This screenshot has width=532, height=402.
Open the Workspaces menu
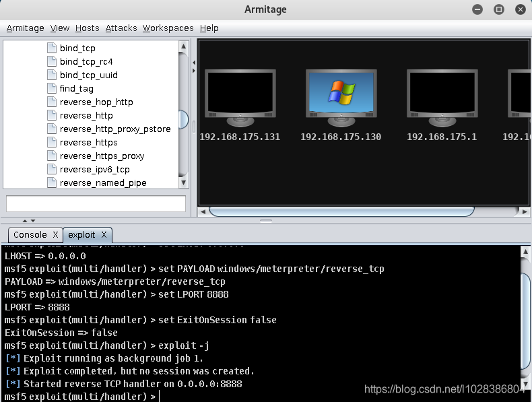[x=168, y=28]
